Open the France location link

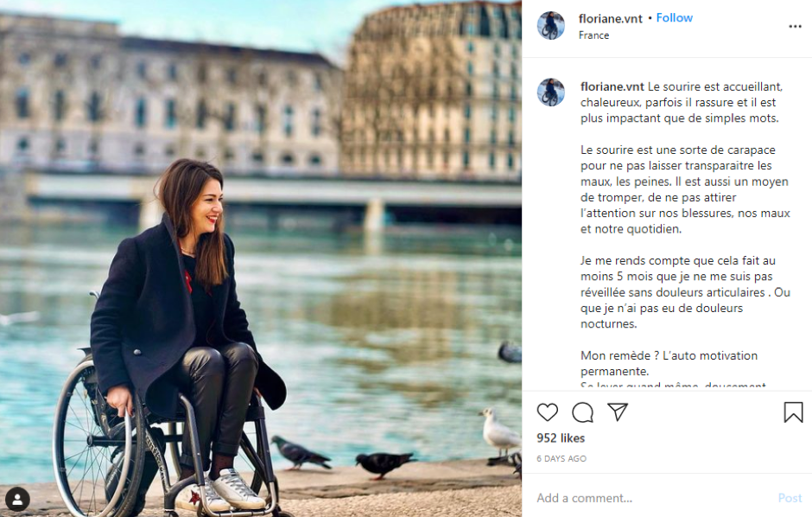click(x=593, y=35)
